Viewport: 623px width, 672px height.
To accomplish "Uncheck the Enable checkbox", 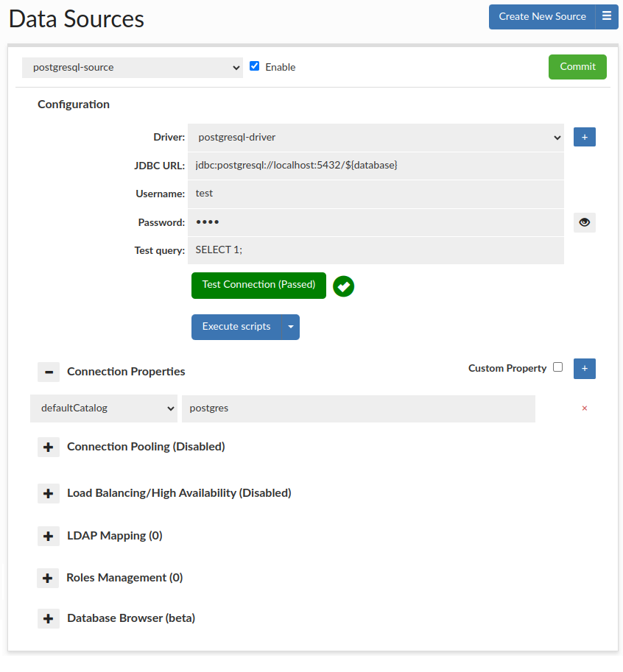I will click(255, 66).
